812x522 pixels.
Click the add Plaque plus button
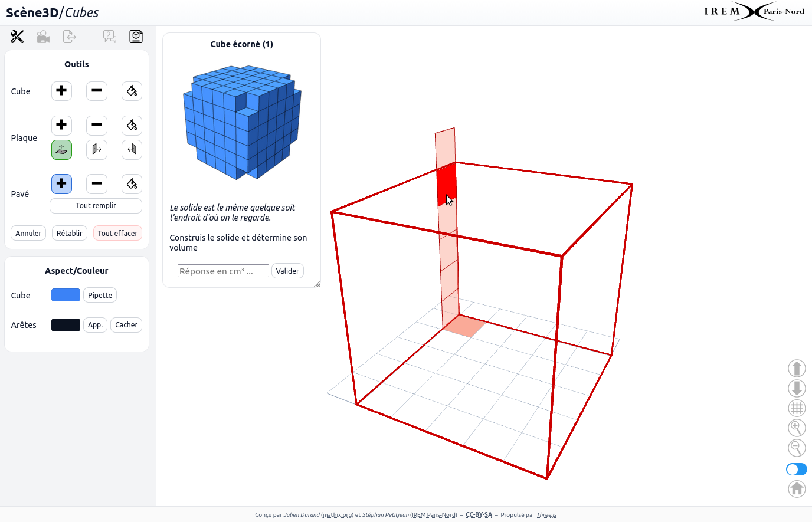pyautogui.click(x=61, y=125)
